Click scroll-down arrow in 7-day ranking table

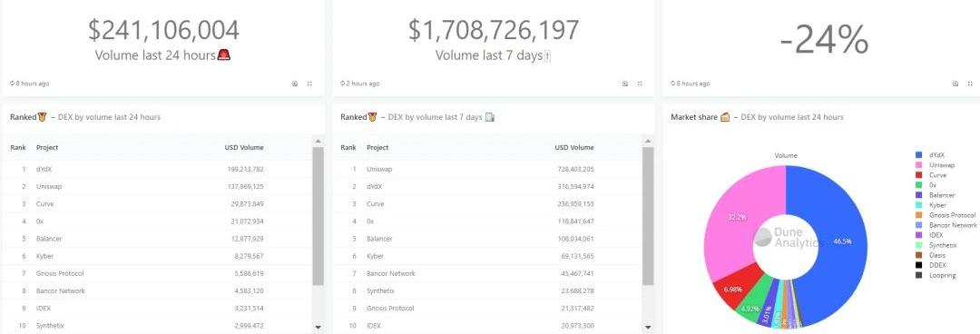coord(648,327)
